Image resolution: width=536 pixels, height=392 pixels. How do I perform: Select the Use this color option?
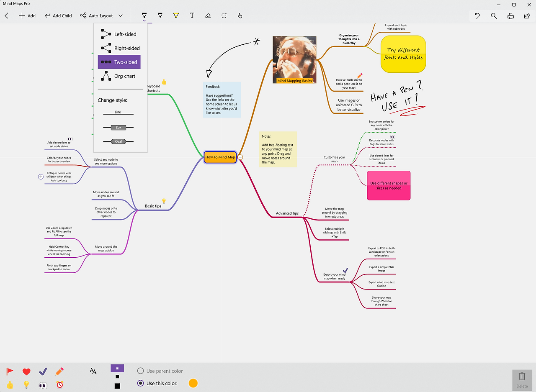click(140, 383)
